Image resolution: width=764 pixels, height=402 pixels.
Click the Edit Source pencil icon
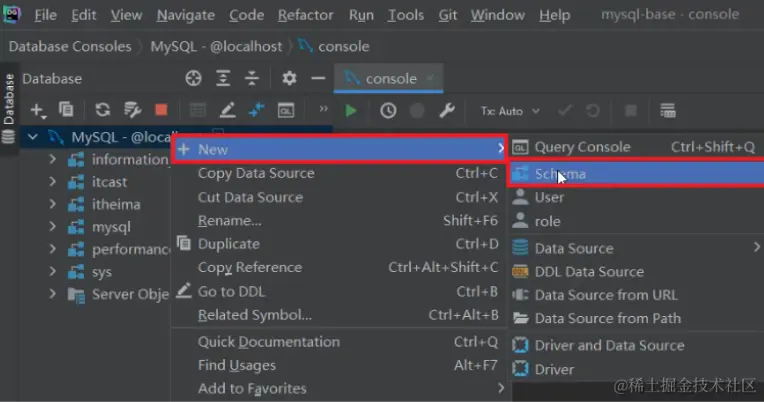click(227, 110)
